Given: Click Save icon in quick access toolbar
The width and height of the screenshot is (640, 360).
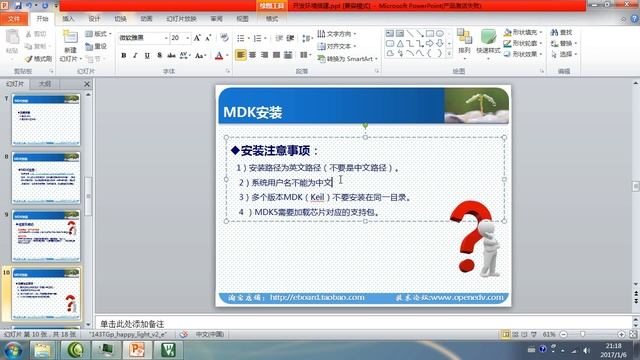Looking at the screenshot, I should 18,6.
